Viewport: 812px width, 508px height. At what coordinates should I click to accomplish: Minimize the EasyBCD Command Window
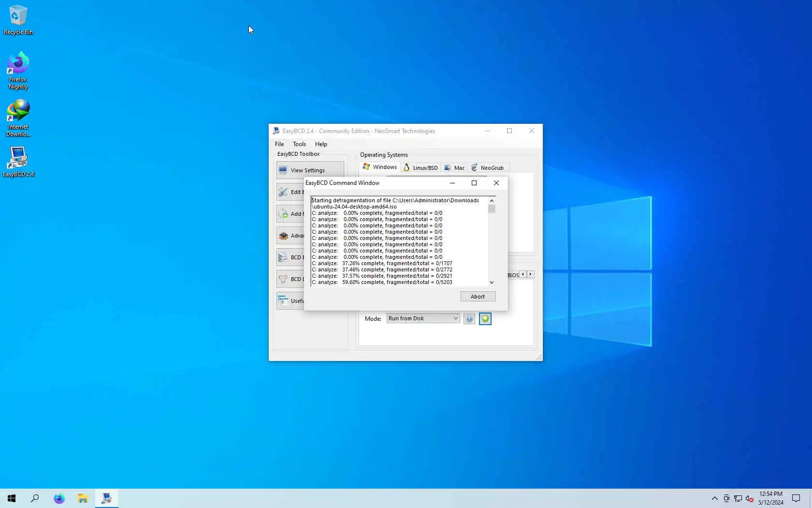point(452,183)
